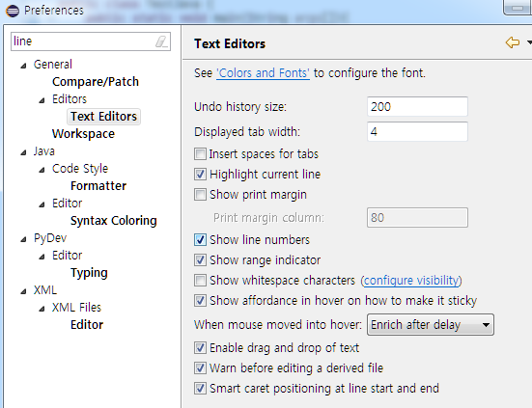This screenshot has width=532, height=408.
Task: Click the configure visibility link
Action: pos(411,281)
